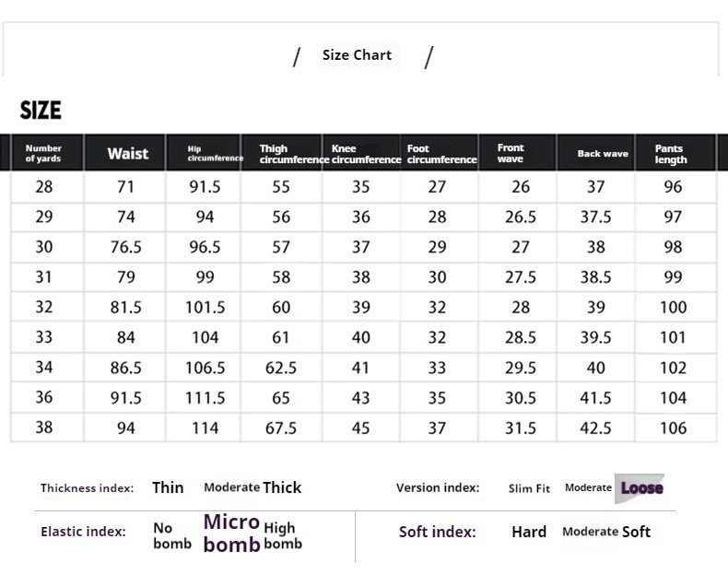Select the Loose version index option
Screen dimensions: 728x574
pos(641,488)
